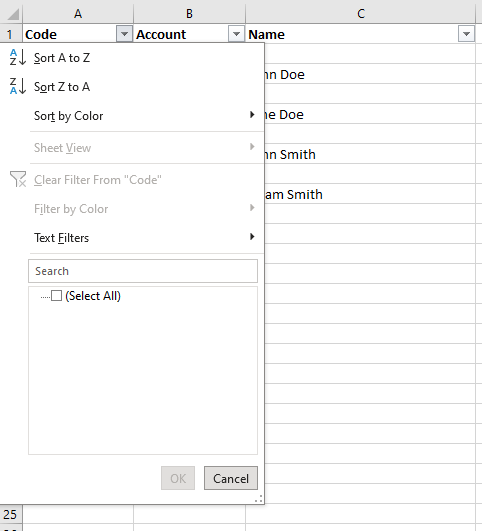Click the select-all corner triangle of the sheet

[x=13, y=14]
